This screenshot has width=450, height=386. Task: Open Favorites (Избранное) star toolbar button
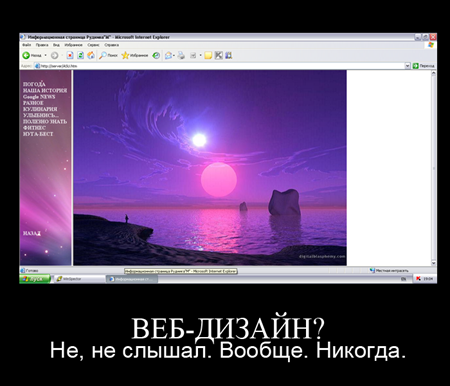point(135,55)
